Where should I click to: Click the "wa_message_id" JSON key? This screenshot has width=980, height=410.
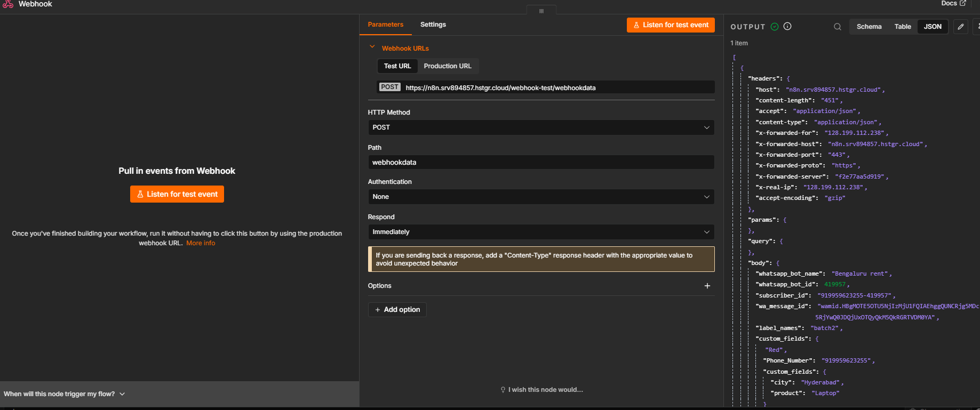coord(782,307)
